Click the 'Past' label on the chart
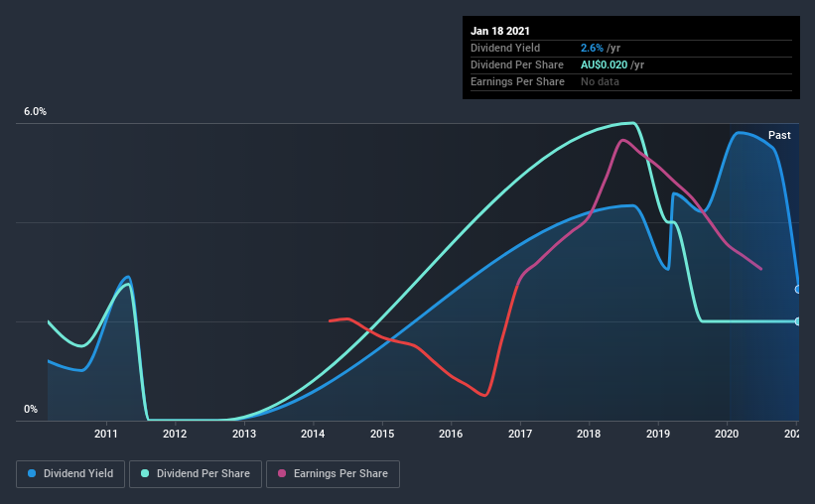Image resolution: width=815 pixels, height=504 pixels. coord(779,135)
